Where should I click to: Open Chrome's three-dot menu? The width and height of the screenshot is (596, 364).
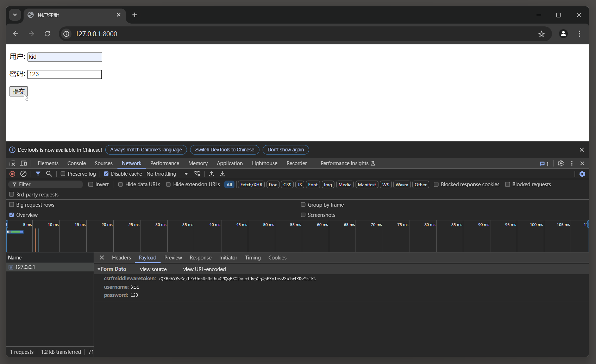[579, 34]
